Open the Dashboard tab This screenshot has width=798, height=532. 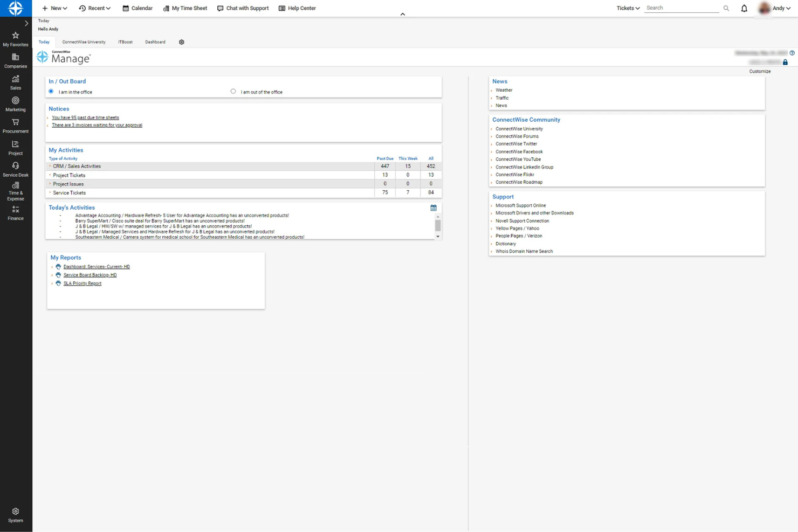tap(155, 42)
